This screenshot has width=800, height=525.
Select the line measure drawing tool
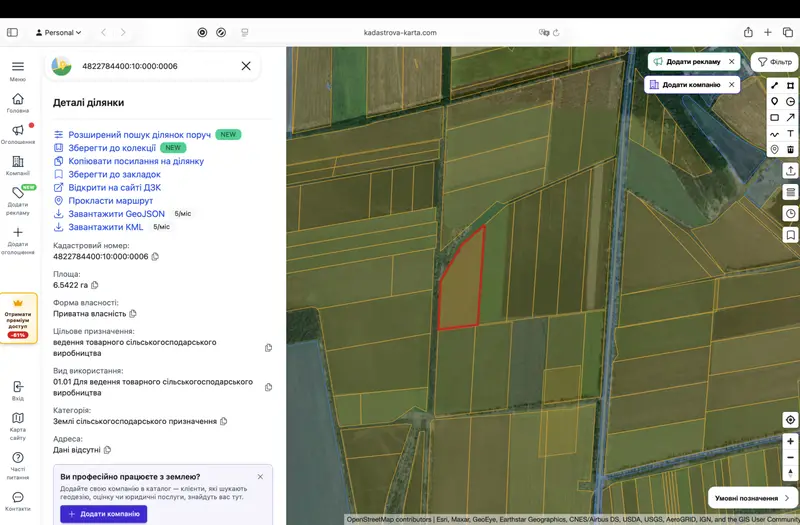[x=774, y=85]
